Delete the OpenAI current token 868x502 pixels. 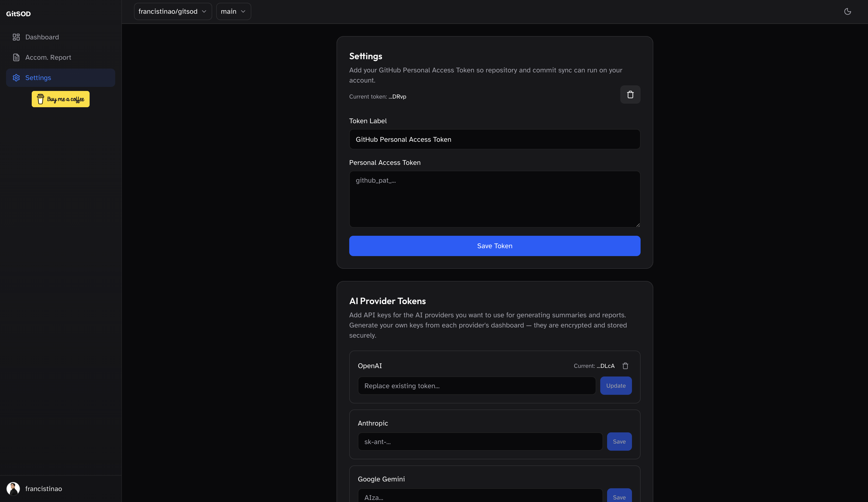point(625,366)
